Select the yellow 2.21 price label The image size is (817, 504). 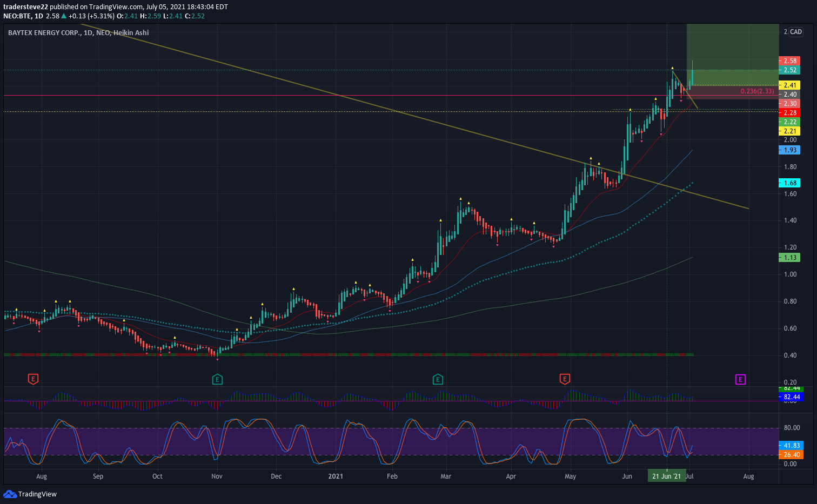[x=789, y=131]
